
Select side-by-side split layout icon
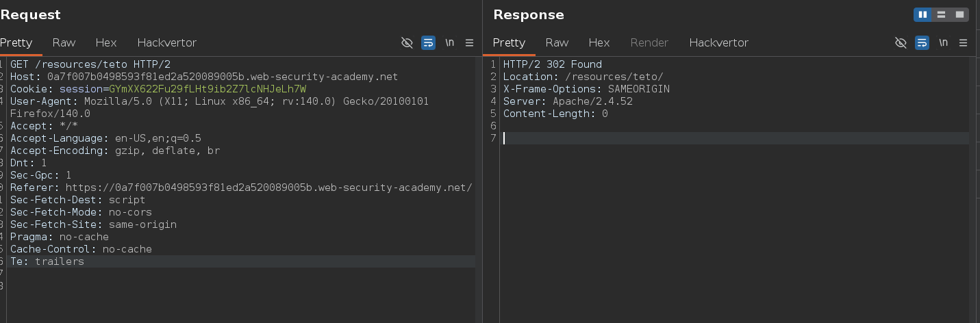922,14
